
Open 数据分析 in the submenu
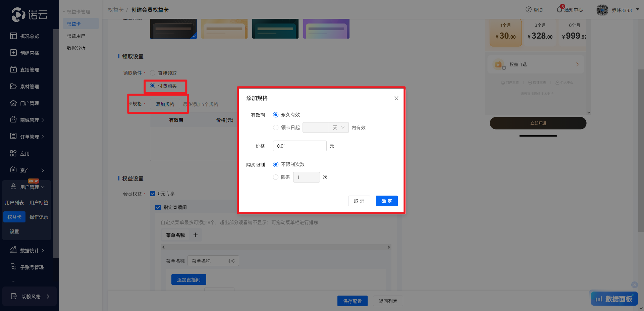(x=76, y=48)
